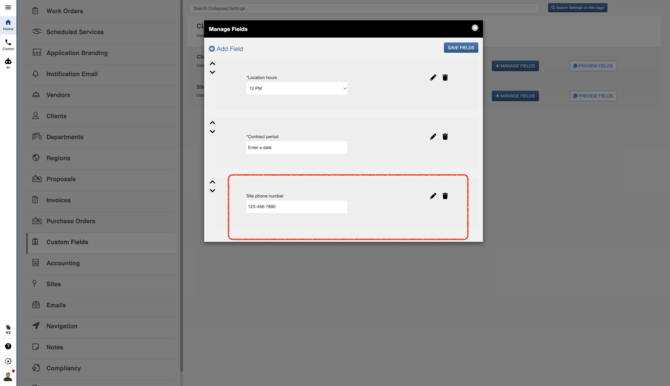The width and height of the screenshot is (670, 386).
Task: Click Manage Fields in the 'Sit' row
Action: tap(515, 96)
